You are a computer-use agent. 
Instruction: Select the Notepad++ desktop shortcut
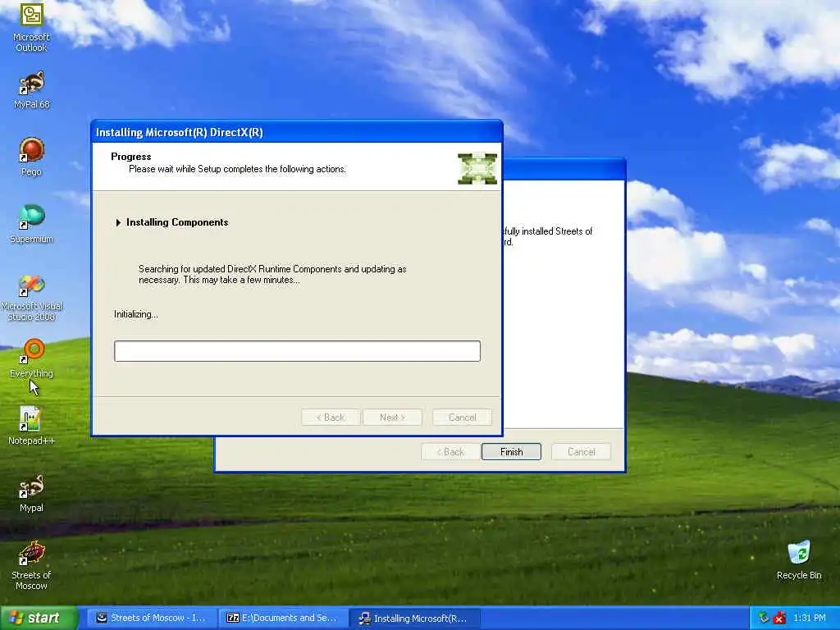[31, 426]
